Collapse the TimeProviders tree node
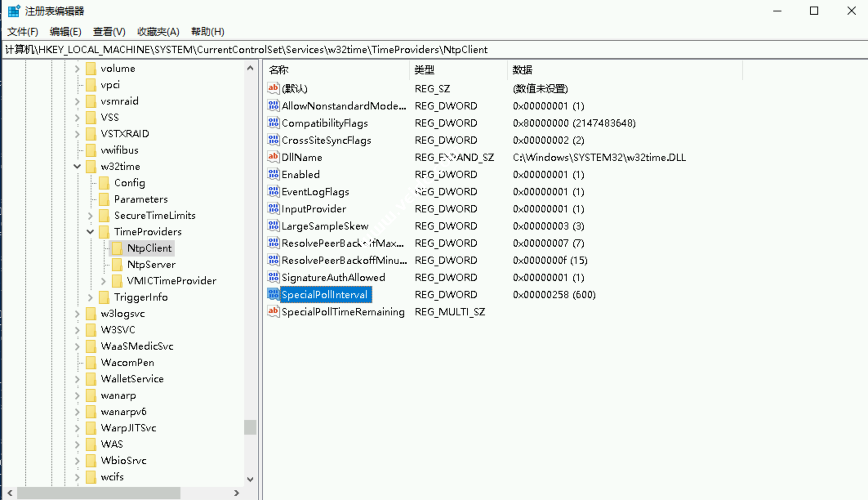Image resolution: width=868 pixels, height=500 pixels. (x=90, y=232)
